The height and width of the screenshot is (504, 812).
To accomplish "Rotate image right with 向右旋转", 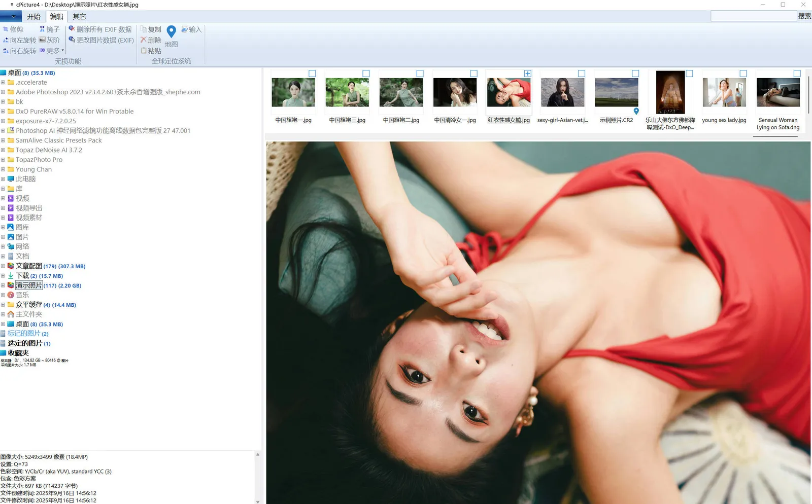I will coord(6,51).
